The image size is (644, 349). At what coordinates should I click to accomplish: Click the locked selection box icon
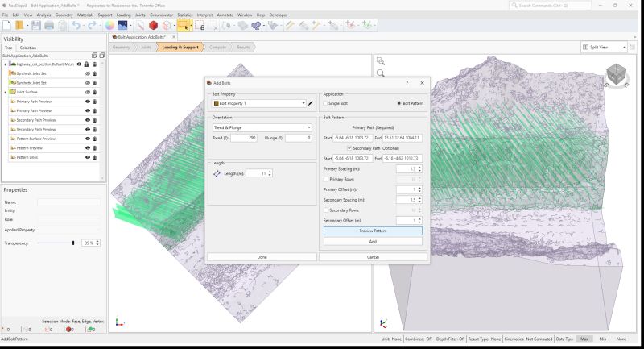(x=200, y=26)
